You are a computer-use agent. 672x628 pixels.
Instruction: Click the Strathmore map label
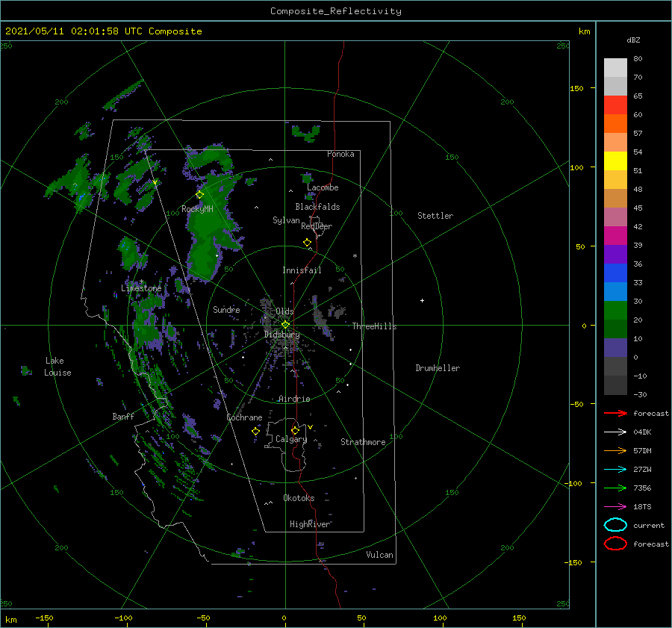(363, 442)
